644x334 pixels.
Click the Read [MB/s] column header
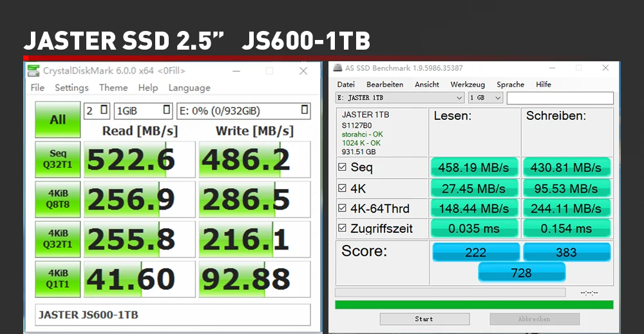(x=140, y=131)
